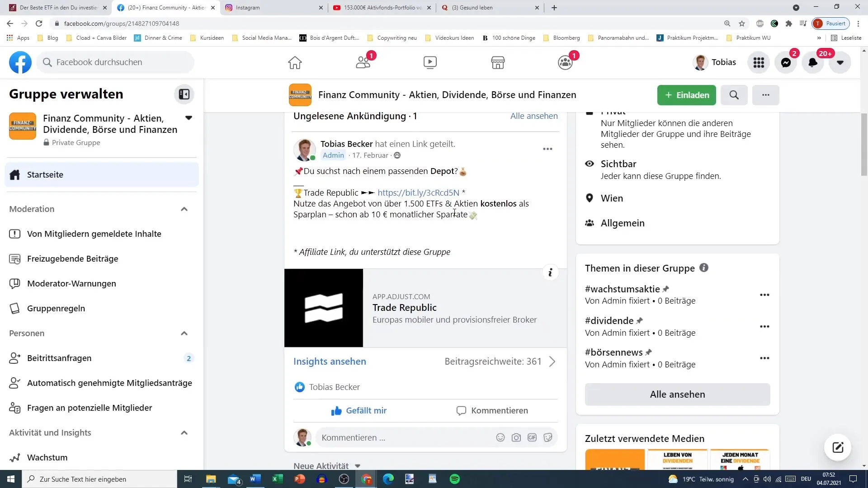The image size is (868, 488).
Task: Search within the group using magnifier button
Action: (x=734, y=95)
